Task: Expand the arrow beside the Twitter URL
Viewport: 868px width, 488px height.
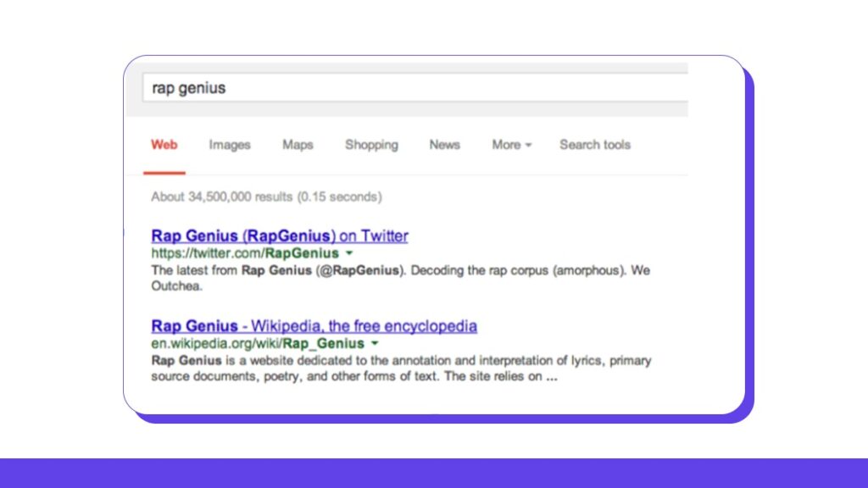Action: [x=349, y=253]
